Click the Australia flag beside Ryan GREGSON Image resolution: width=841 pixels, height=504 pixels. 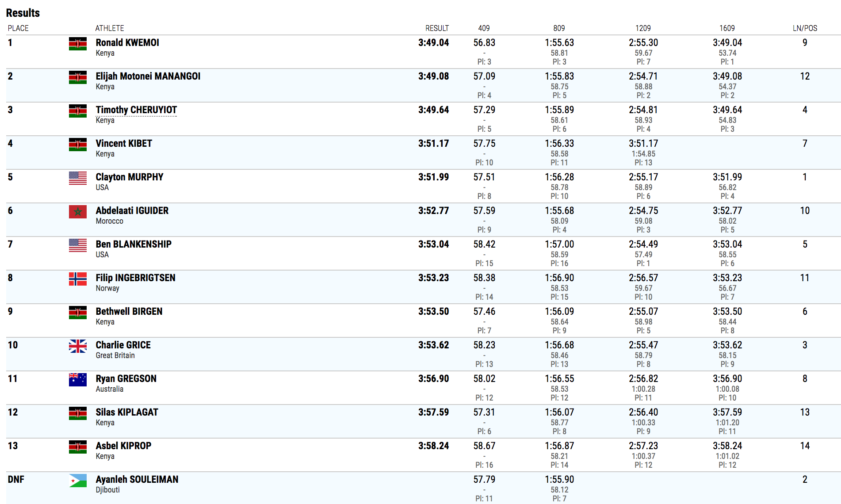tap(78, 380)
